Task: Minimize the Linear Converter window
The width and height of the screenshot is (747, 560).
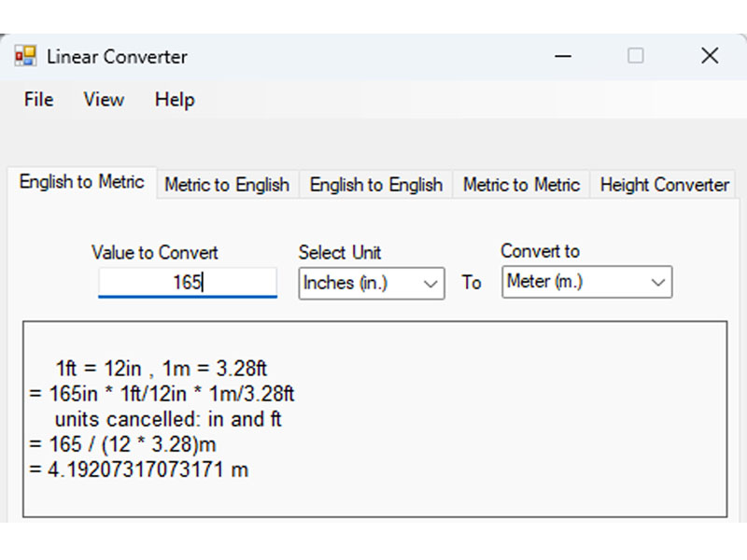Action: coord(563,56)
